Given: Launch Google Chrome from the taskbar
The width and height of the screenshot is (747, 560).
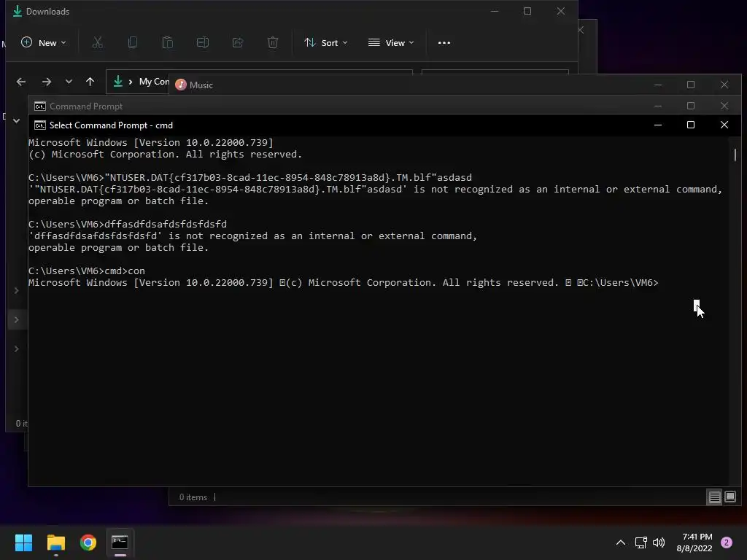Looking at the screenshot, I should pyautogui.click(x=88, y=542).
